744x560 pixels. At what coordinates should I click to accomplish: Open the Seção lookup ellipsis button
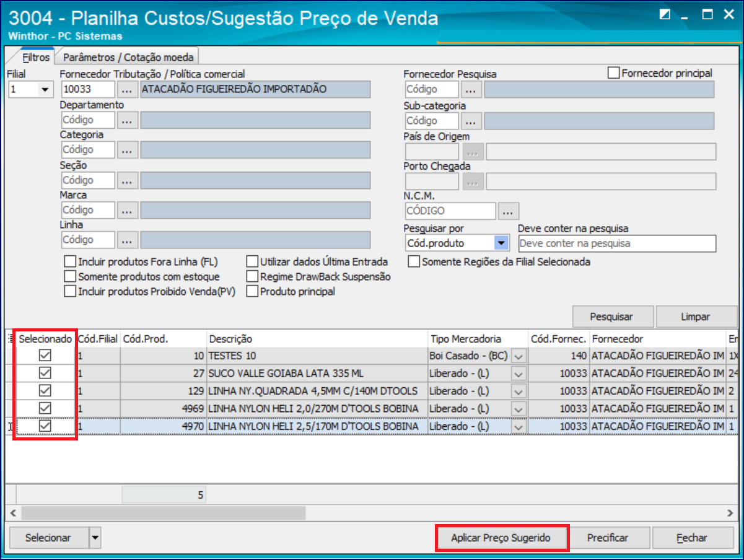(x=127, y=180)
